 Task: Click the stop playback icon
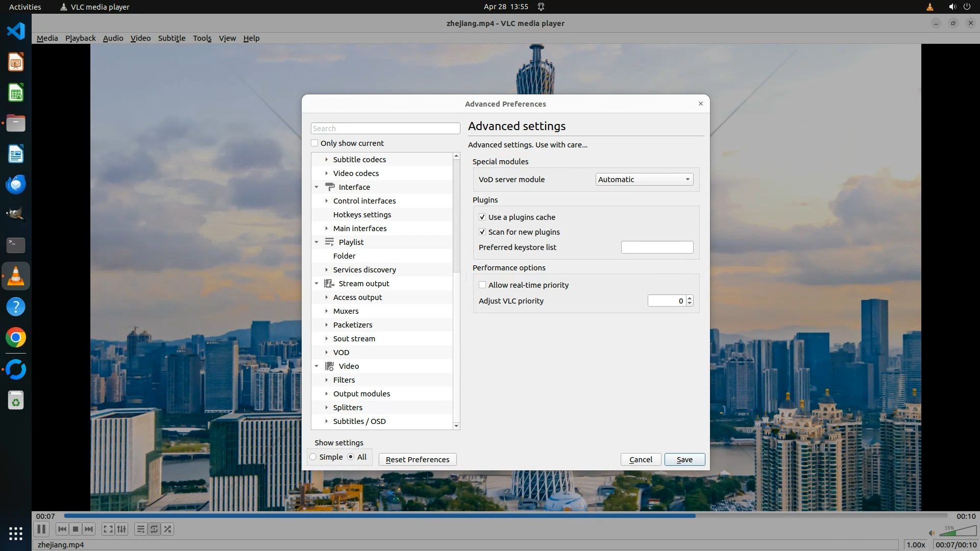[76, 529]
